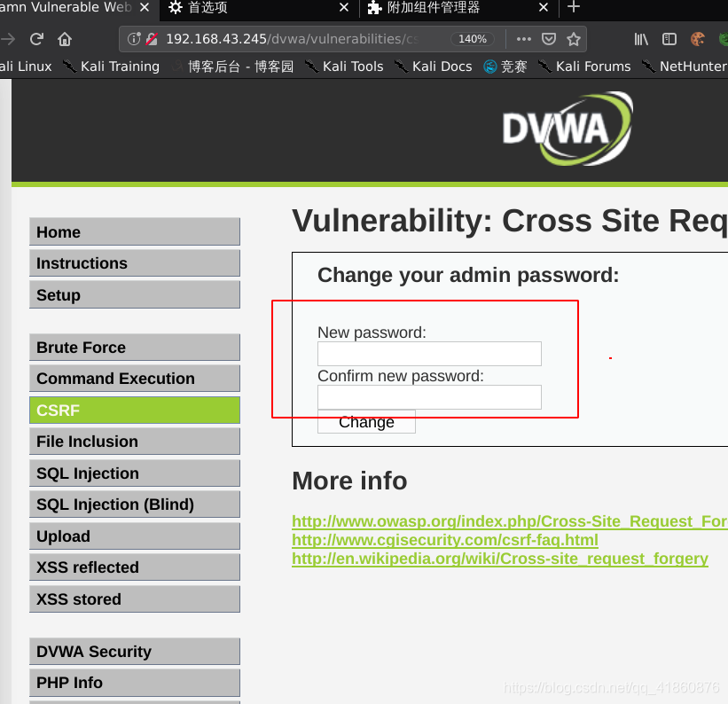Open a new browser tab
The height and width of the screenshot is (704, 728).
click(x=574, y=7)
